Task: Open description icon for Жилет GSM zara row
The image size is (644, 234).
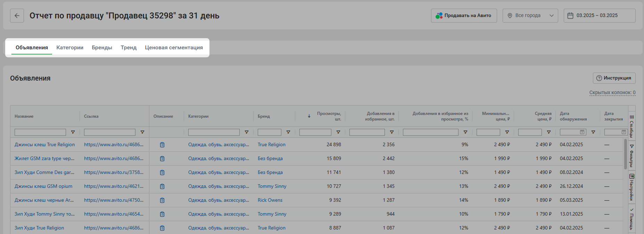Action: tap(162, 159)
